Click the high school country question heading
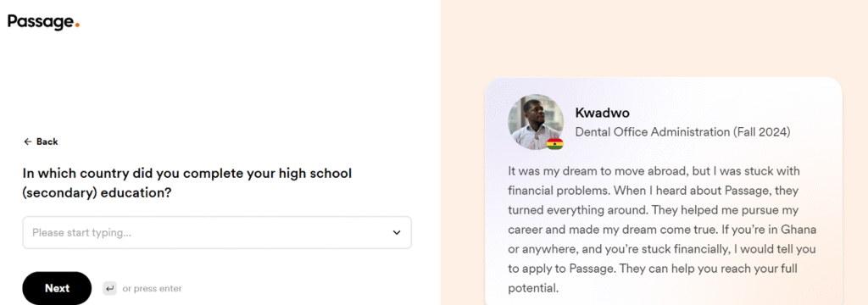 point(187,183)
